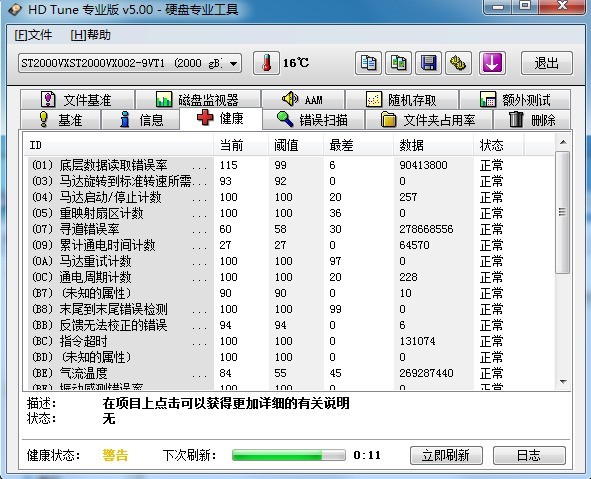Click the 日志 button

(x=529, y=455)
